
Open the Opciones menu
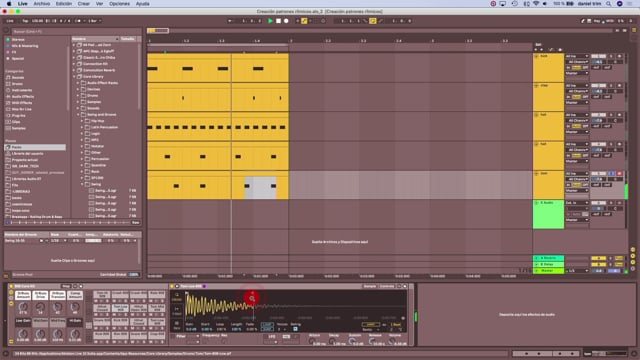click(x=119, y=4)
